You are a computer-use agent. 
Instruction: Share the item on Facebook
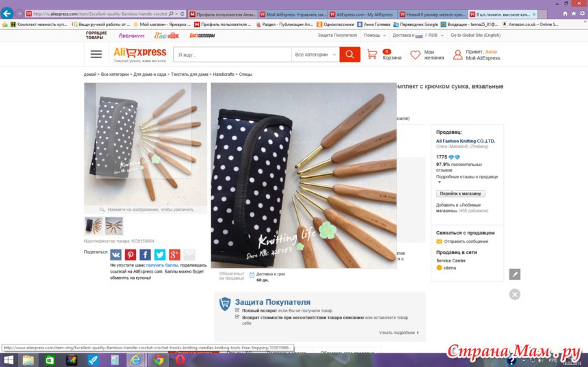tap(145, 254)
